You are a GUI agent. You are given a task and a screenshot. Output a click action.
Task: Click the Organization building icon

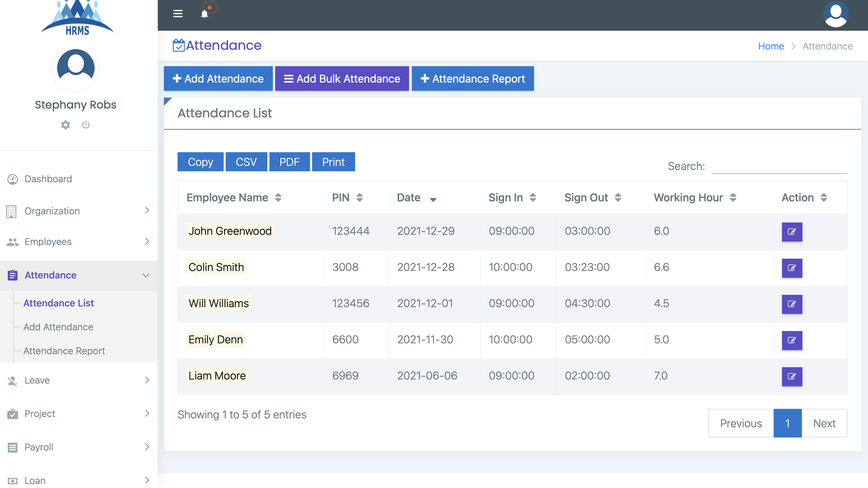[x=11, y=211]
